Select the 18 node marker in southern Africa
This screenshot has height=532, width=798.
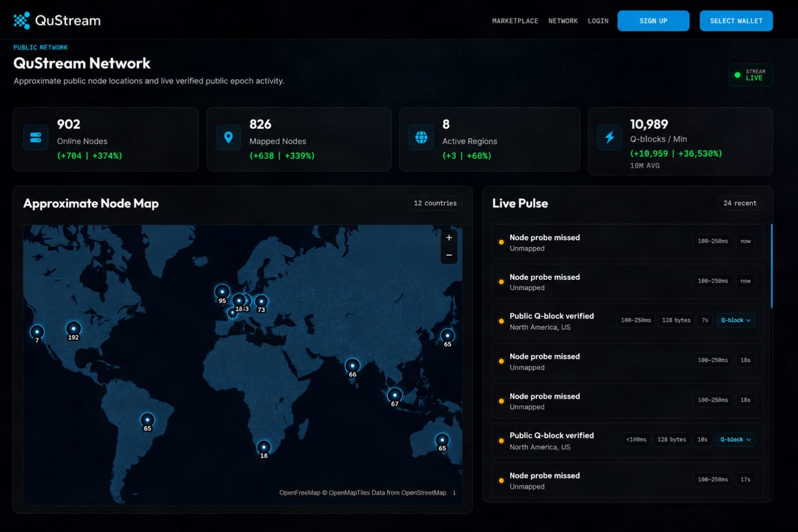click(264, 447)
